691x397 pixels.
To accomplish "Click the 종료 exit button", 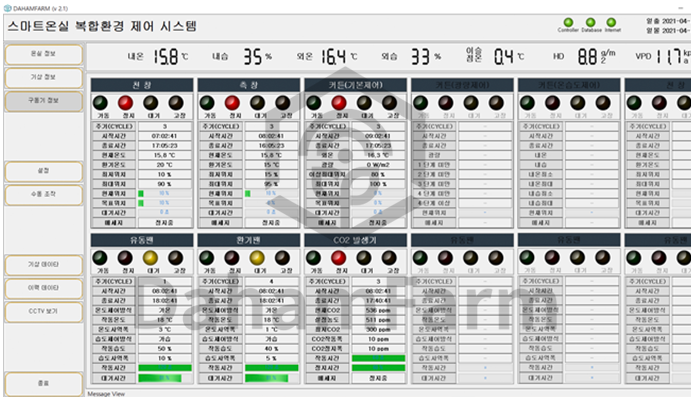I will tap(44, 383).
